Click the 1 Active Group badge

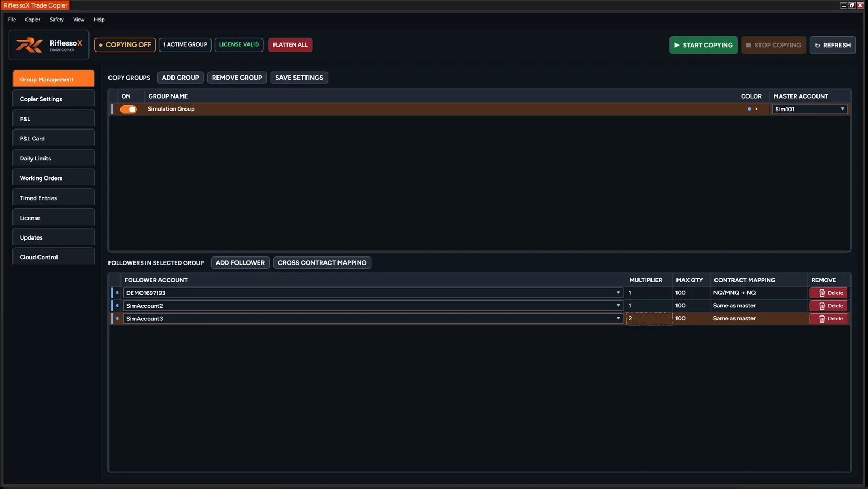pyautogui.click(x=186, y=45)
